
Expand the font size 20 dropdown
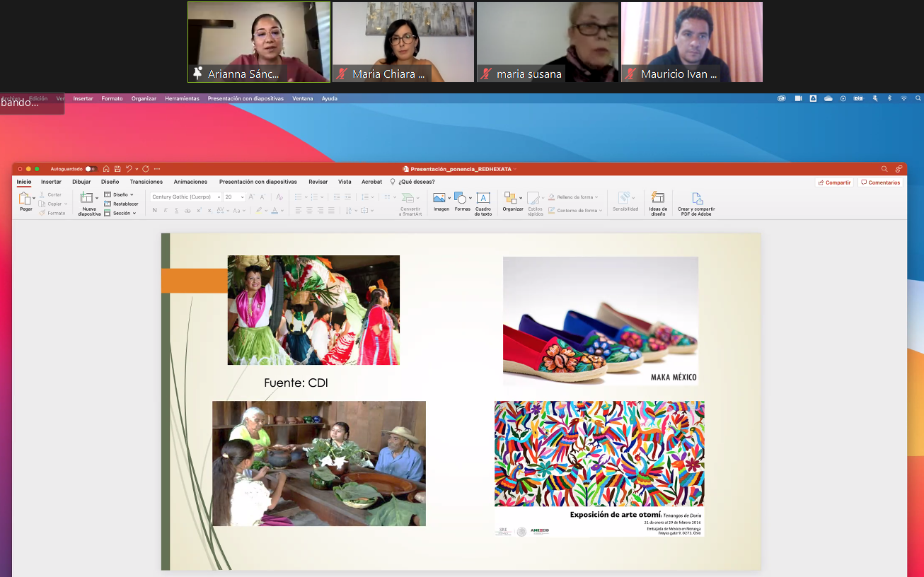242,197
